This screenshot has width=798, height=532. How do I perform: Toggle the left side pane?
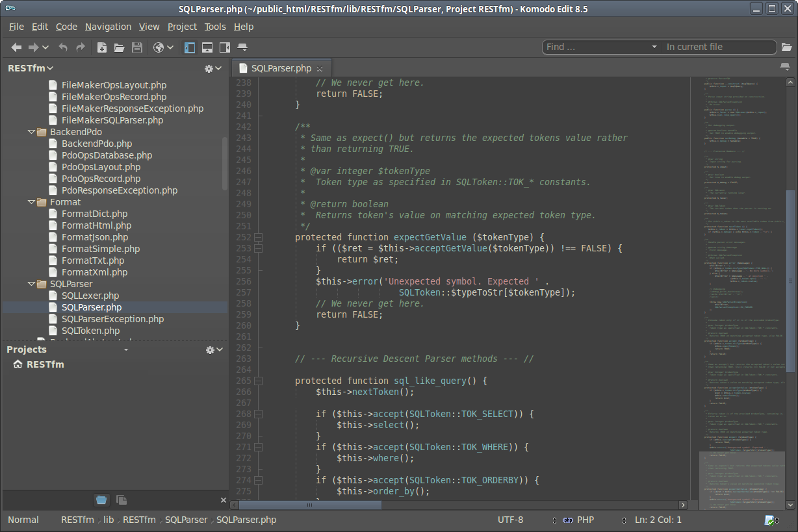(x=190, y=47)
